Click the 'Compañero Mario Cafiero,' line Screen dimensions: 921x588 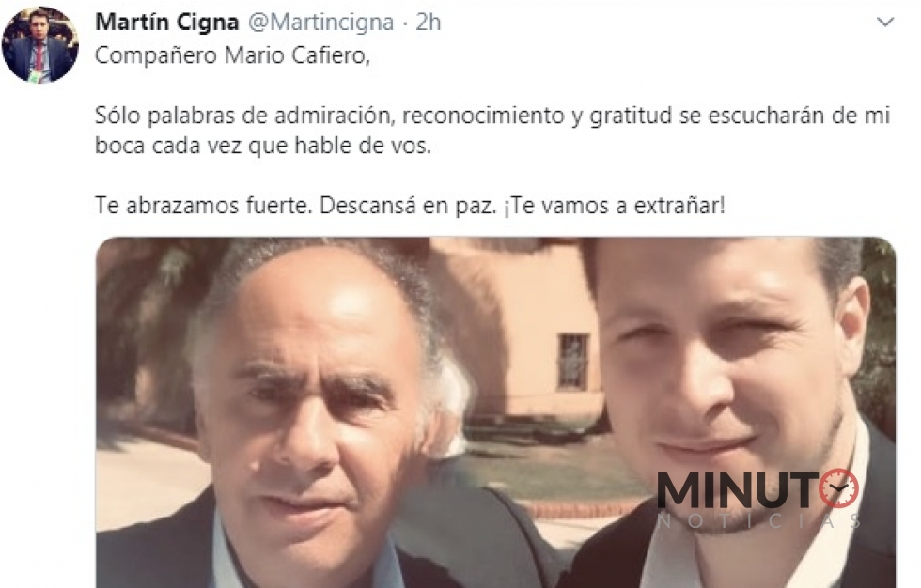point(233,55)
